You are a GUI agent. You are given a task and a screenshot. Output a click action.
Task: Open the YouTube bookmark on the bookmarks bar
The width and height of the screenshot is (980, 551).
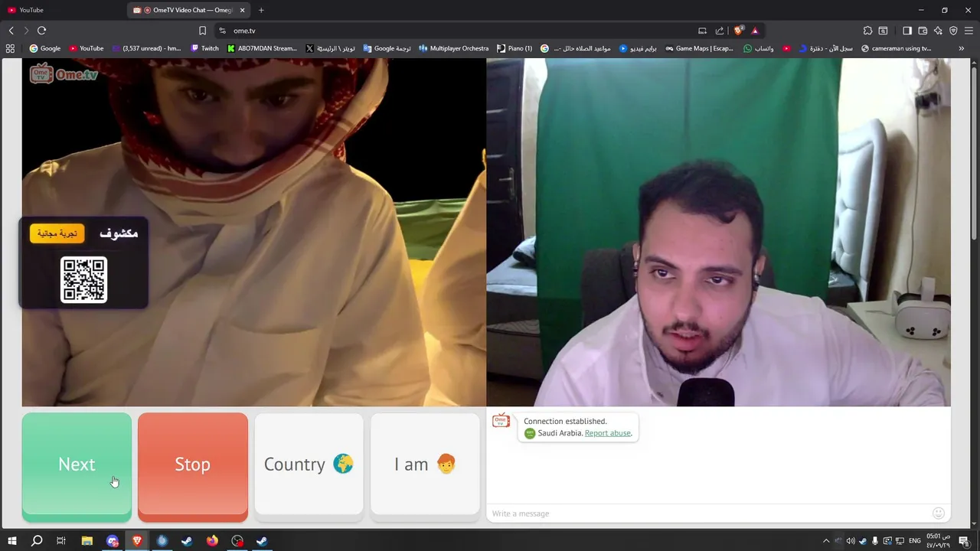(86, 48)
